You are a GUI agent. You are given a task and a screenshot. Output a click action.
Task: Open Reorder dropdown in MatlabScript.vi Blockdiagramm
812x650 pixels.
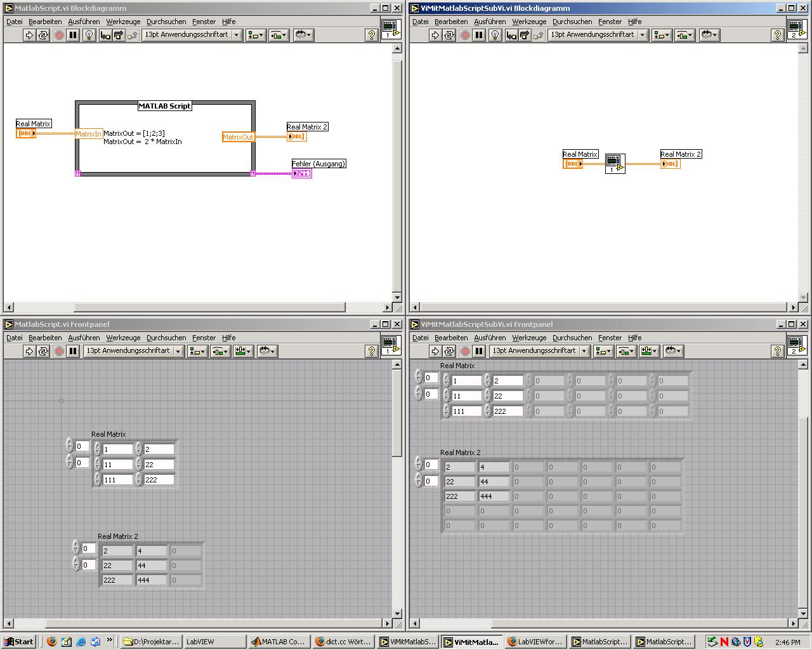point(303,35)
